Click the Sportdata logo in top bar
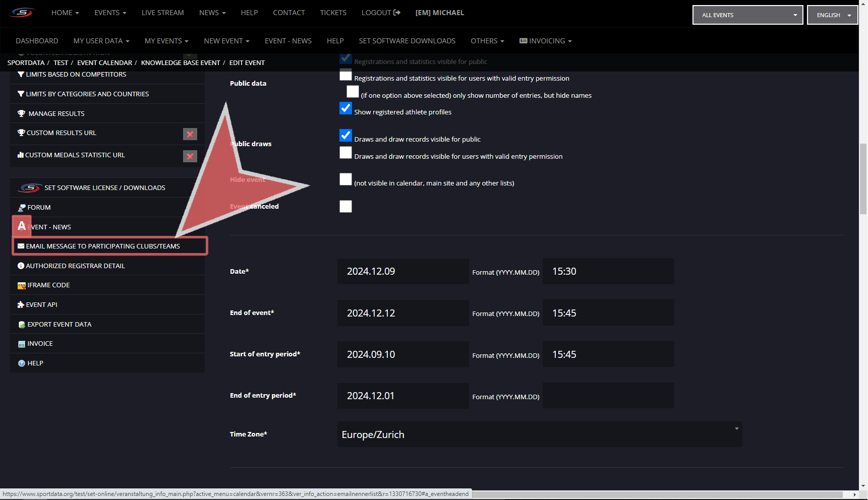 point(22,13)
